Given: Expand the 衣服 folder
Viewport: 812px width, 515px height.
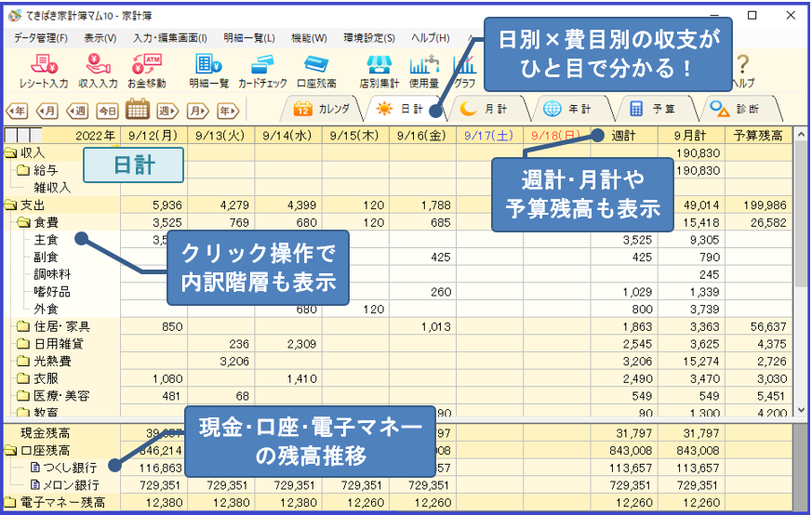Looking at the screenshot, I should [22, 379].
